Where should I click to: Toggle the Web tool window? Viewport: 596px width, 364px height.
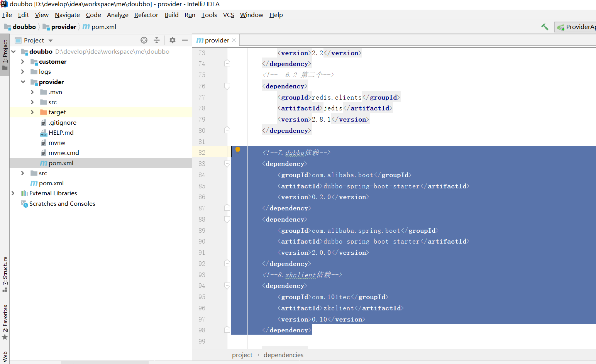5,357
